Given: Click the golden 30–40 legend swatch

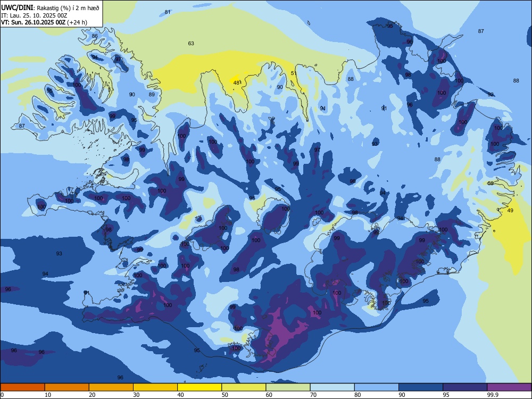Looking at the screenshot, I should click(x=155, y=387).
